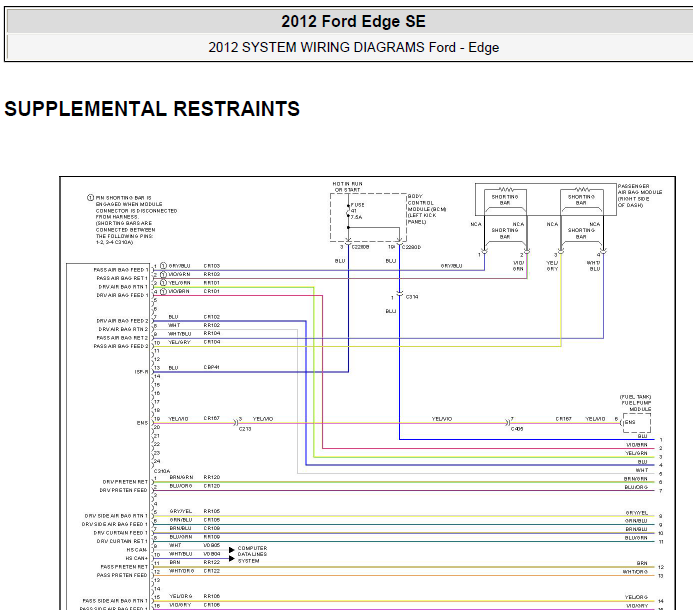This screenshot has height=610, width=693.
Task: Click circuit code 'RR109'
Action: (212, 537)
